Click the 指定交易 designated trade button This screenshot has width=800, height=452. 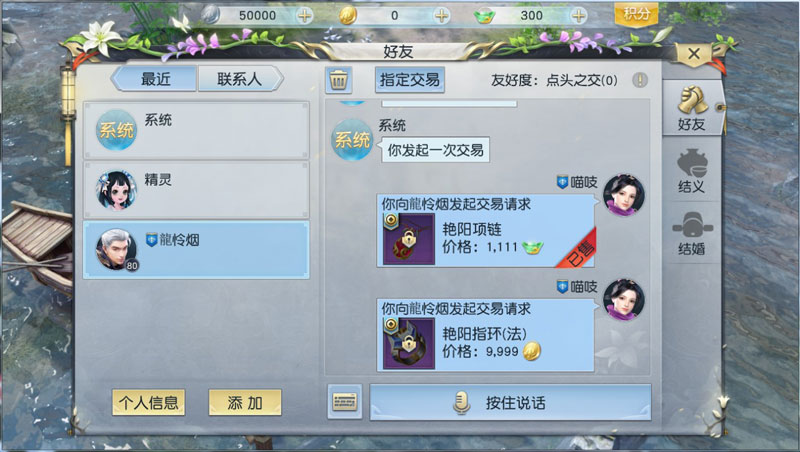(410, 80)
